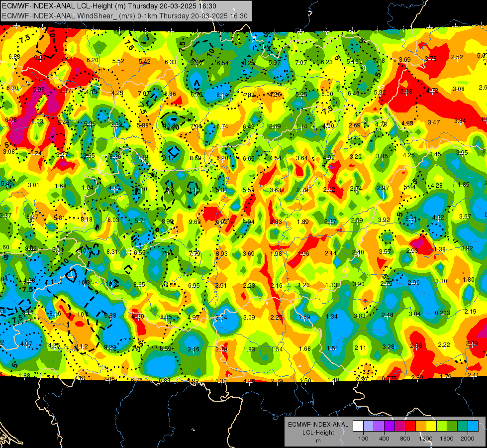Click the map value 1.89

[x=303, y=222]
